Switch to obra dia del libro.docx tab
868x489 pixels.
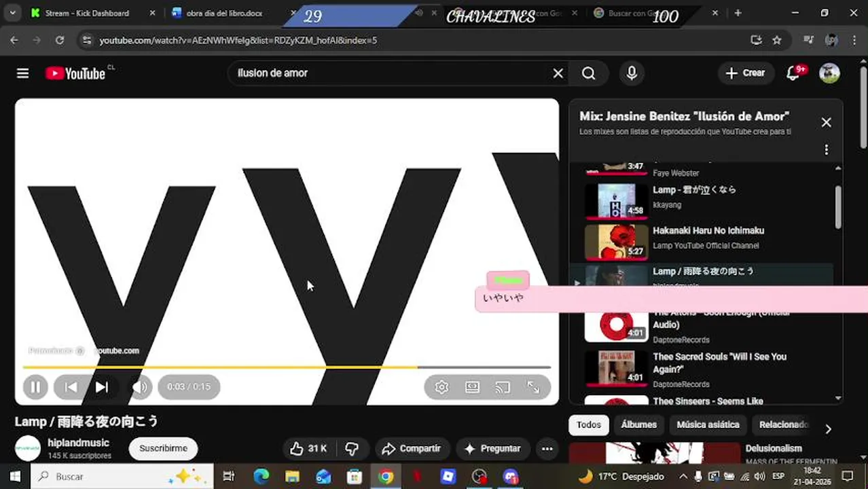(224, 13)
